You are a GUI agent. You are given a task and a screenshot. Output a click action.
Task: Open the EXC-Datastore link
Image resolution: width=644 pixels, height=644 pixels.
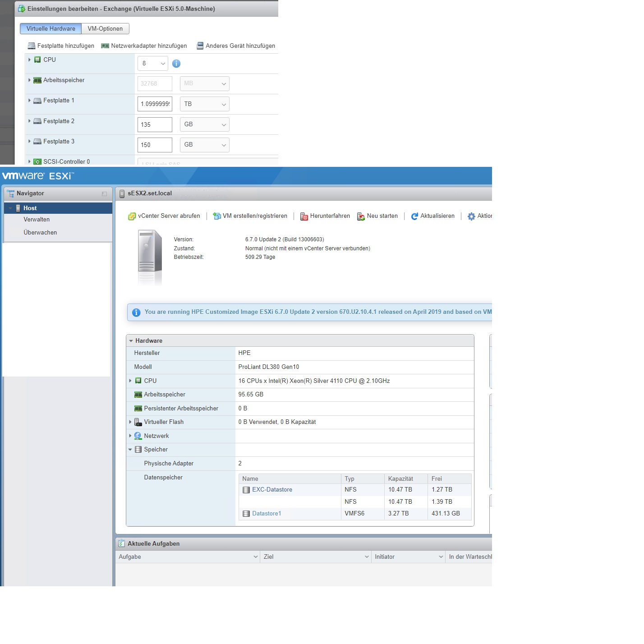[272, 490]
